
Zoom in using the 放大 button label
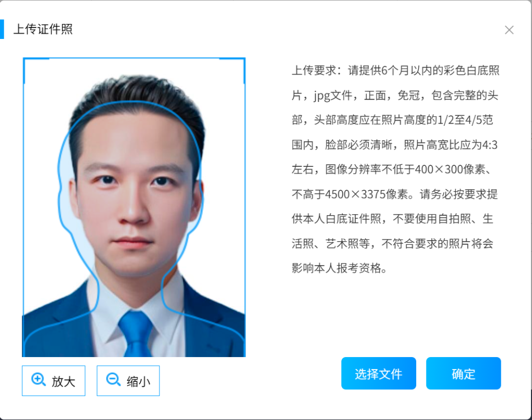coord(63,382)
